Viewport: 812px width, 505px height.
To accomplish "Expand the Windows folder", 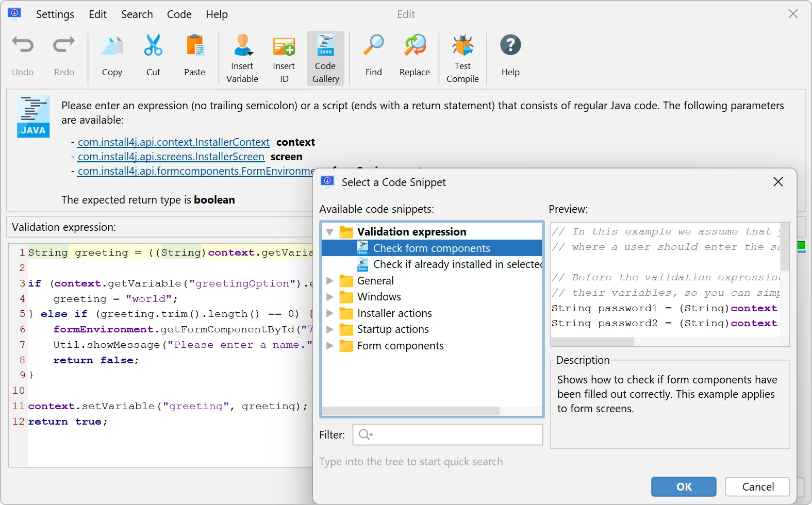I will coord(330,297).
